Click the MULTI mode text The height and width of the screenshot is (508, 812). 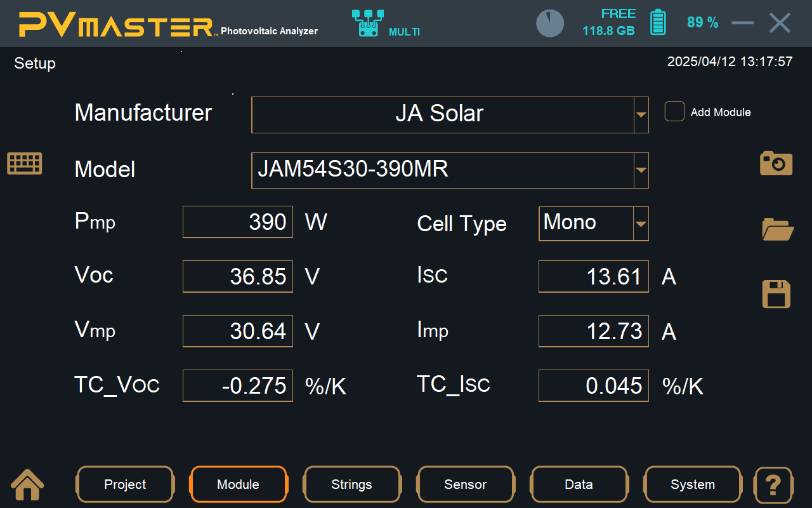coord(404,32)
